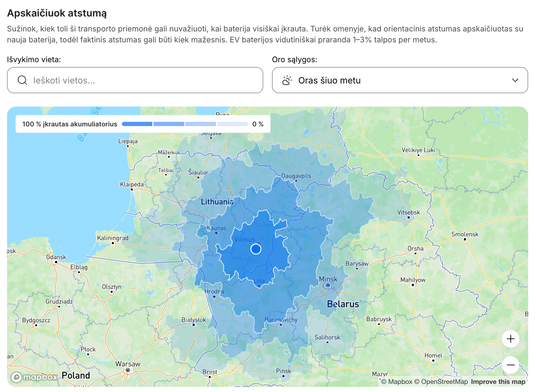Click the "Warsaw" city label
536x392 pixels.
point(128,364)
